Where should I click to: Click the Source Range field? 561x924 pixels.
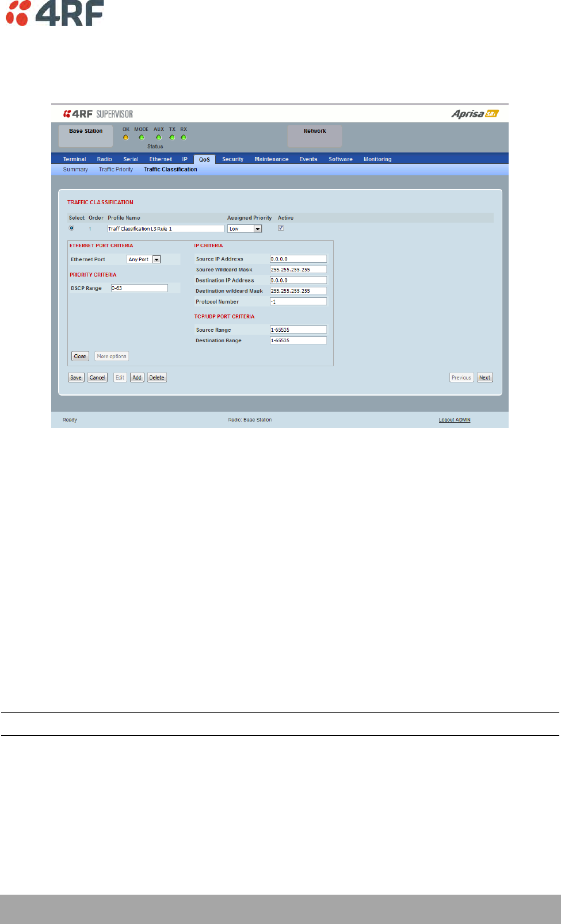[x=298, y=329]
